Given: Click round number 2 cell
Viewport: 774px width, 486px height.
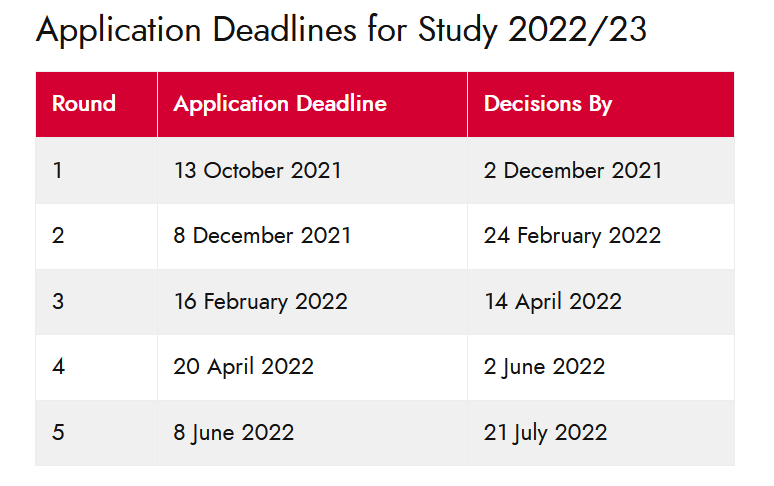Looking at the screenshot, I should 96,236.
